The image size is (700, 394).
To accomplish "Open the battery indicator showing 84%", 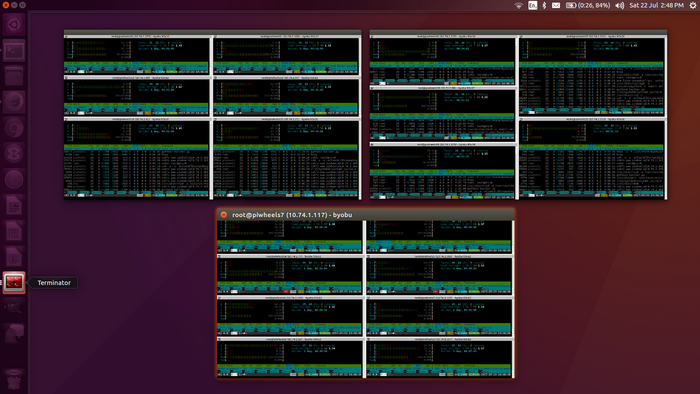I will (x=588, y=5).
